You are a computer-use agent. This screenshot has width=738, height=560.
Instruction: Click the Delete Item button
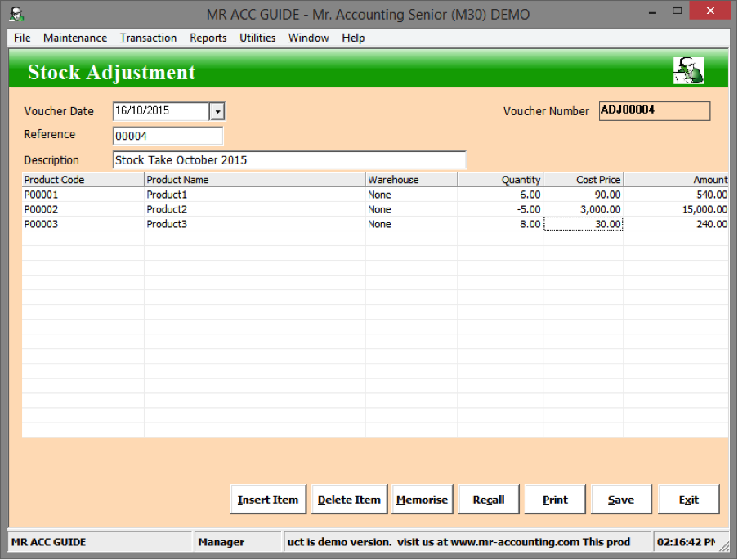(349, 500)
